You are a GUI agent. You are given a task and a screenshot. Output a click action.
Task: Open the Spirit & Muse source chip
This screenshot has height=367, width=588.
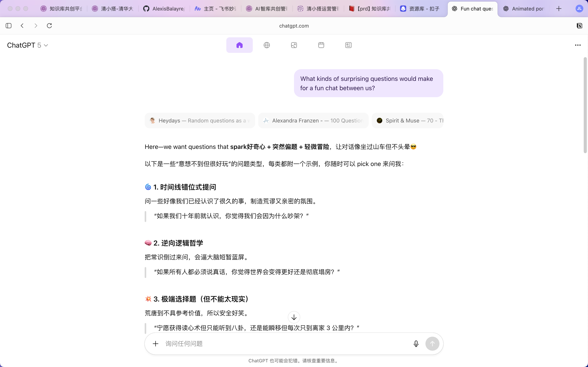(407, 120)
